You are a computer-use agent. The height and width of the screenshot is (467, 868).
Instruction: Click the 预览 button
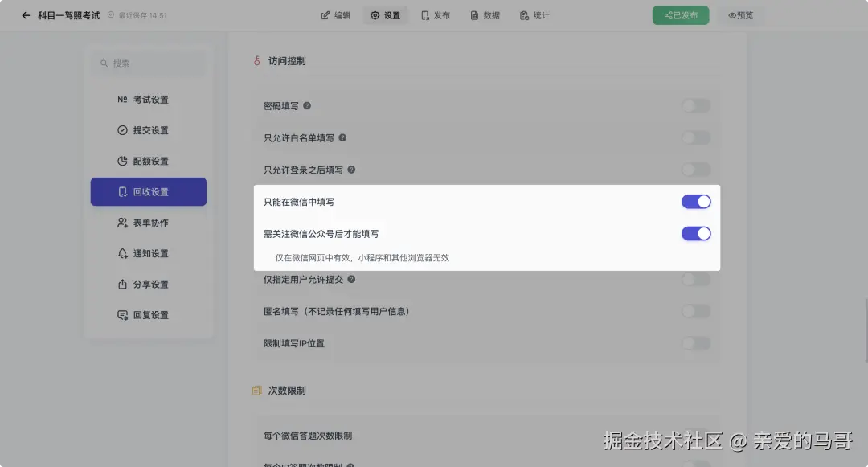(741, 15)
